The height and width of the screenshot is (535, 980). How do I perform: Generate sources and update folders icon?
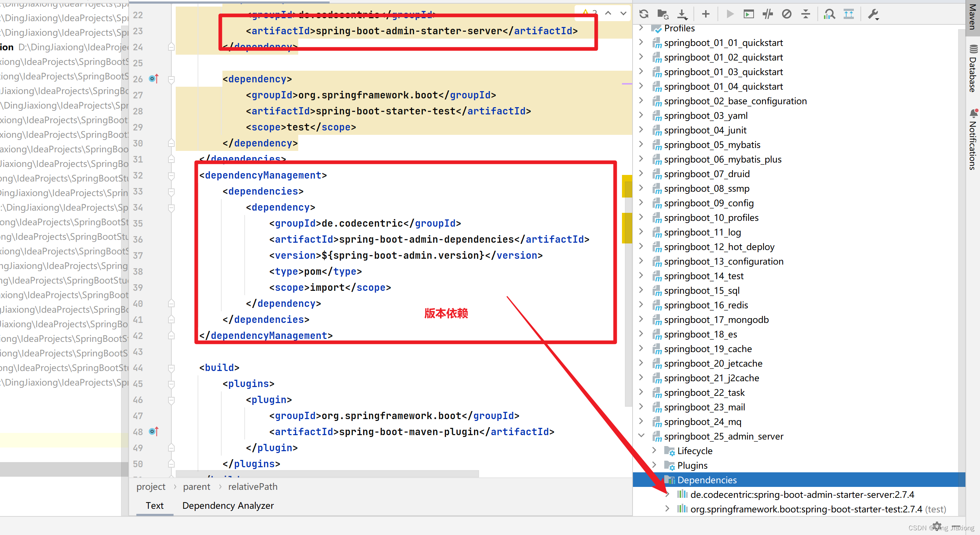[663, 14]
